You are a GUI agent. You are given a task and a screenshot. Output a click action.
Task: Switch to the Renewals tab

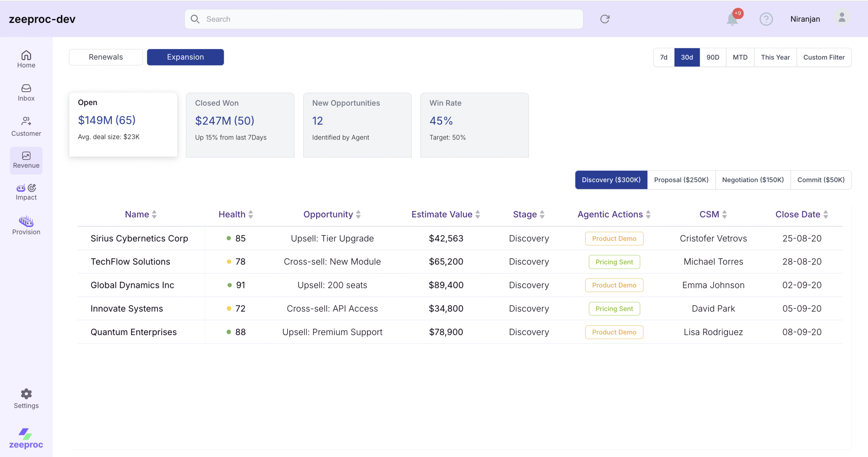[x=106, y=57]
